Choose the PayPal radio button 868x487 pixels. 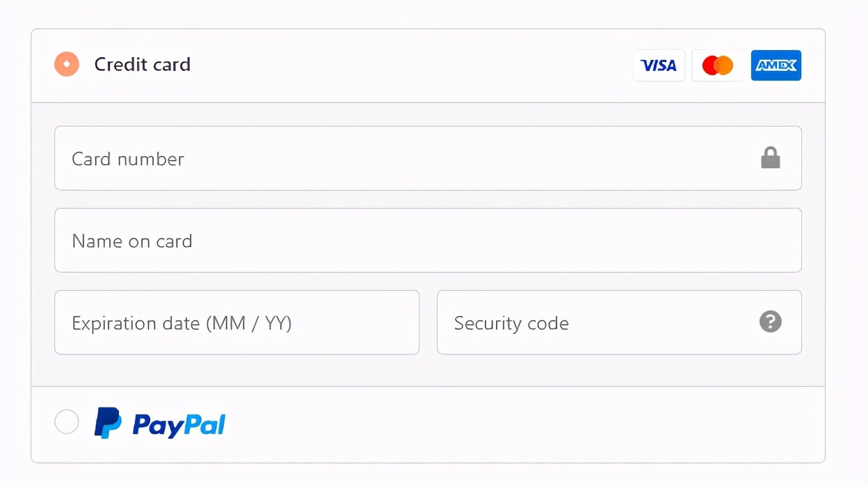pos(67,422)
